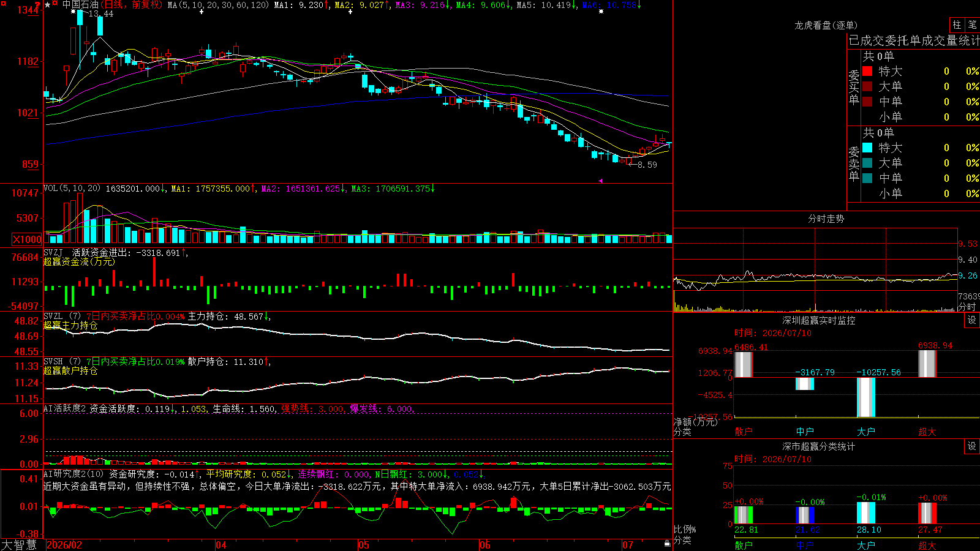Switch display to 柱 bar mode
The image size is (980, 551).
coord(957,24)
